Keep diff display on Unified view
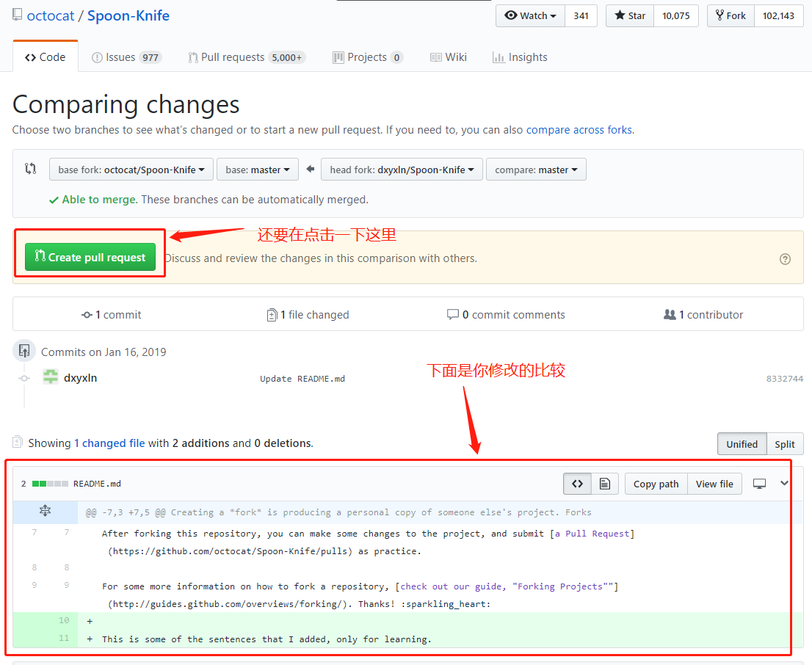 point(742,443)
